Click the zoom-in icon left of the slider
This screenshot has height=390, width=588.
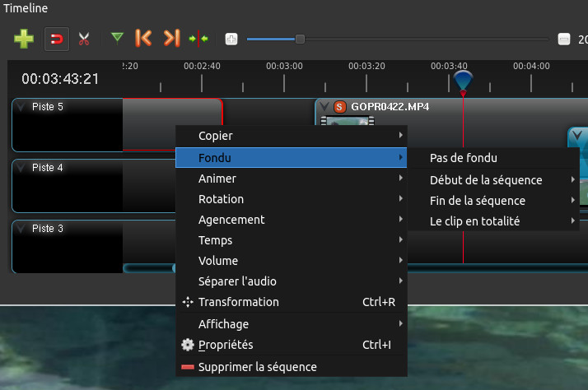pyautogui.click(x=231, y=39)
